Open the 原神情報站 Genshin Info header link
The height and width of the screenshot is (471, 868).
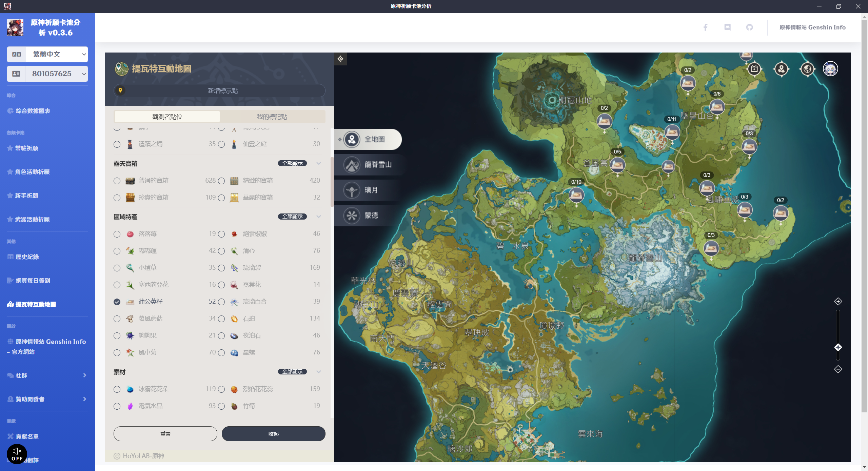coord(812,27)
